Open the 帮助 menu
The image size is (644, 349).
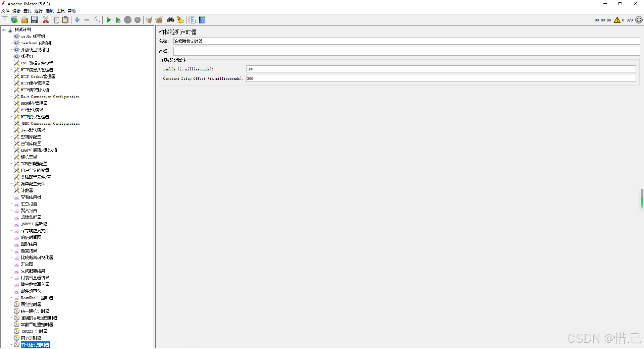click(72, 11)
